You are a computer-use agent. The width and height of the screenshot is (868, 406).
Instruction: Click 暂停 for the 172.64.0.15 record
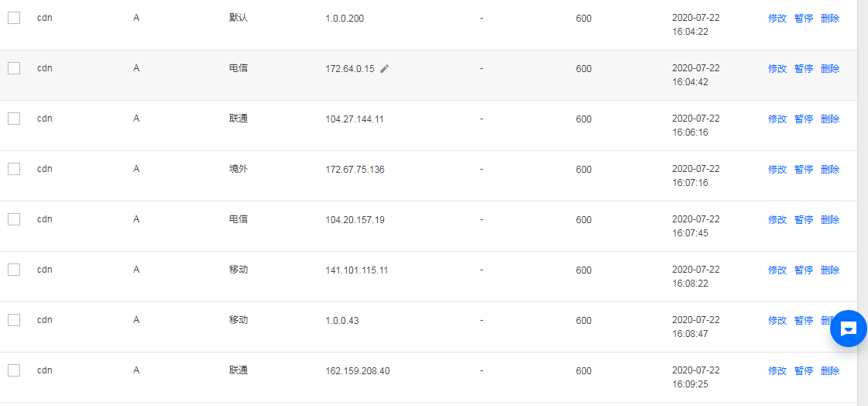point(803,69)
